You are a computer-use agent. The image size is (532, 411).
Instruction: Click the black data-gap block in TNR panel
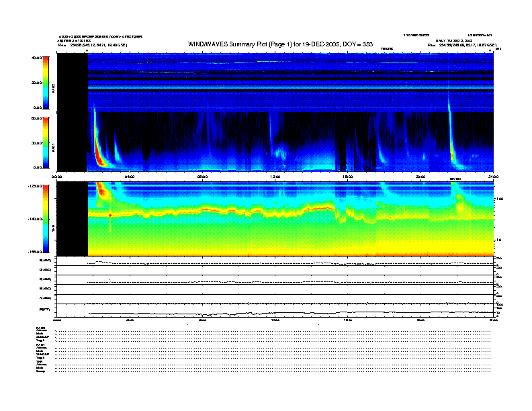pos(73,219)
